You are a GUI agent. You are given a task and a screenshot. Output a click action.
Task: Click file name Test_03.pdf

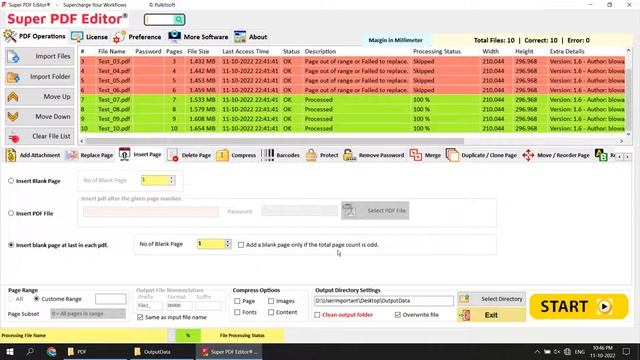point(114,61)
